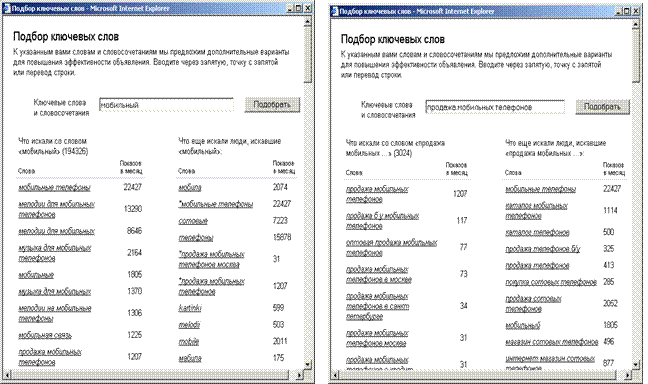This screenshot has height=384, width=648.
Task: Open мобильная связь link
Action: click(x=45, y=335)
